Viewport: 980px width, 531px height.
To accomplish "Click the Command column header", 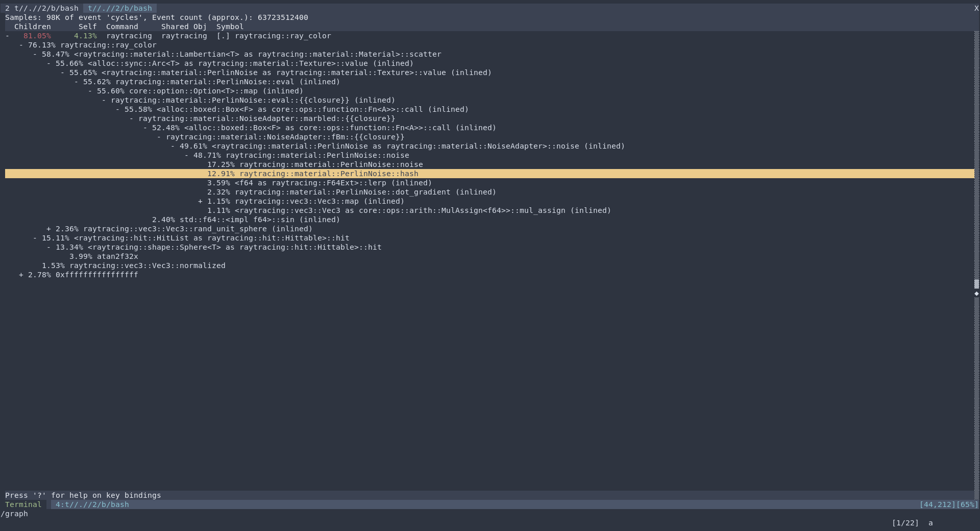I will [x=122, y=27].
